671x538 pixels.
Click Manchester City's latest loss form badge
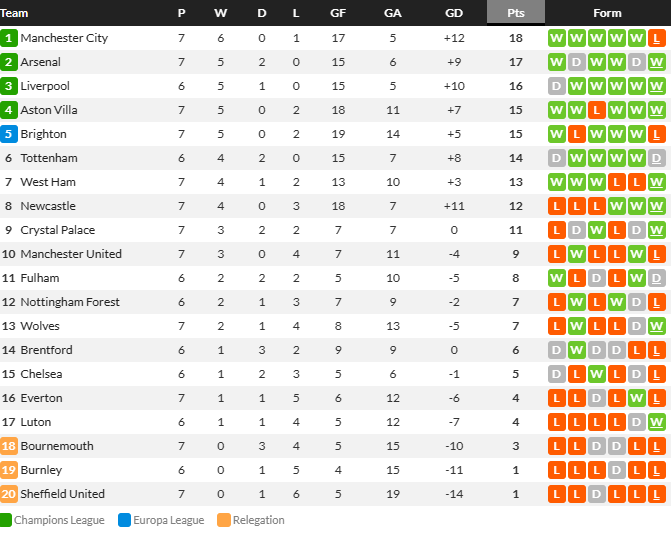[x=656, y=39]
